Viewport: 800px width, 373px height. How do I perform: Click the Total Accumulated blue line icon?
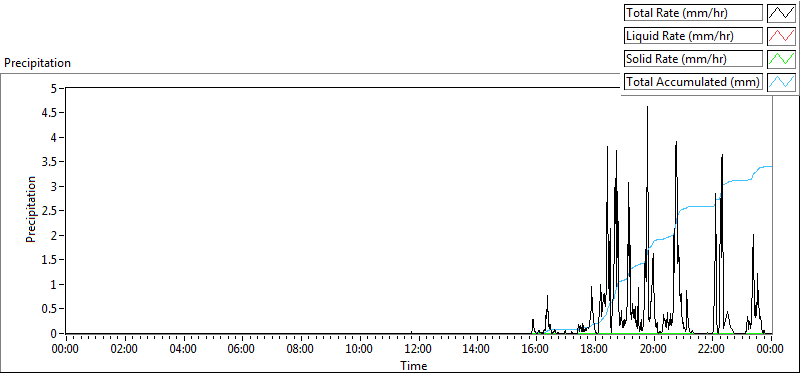point(782,82)
